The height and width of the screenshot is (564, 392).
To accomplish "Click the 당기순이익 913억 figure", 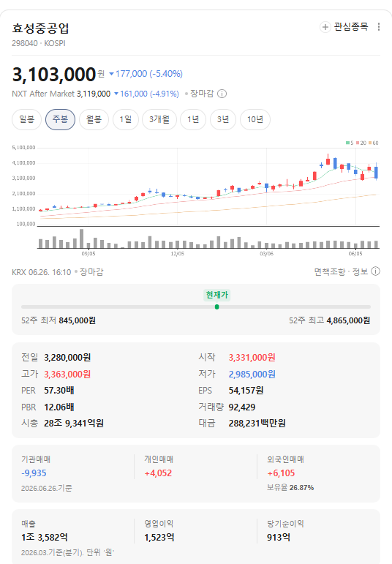I will (x=279, y=538).
